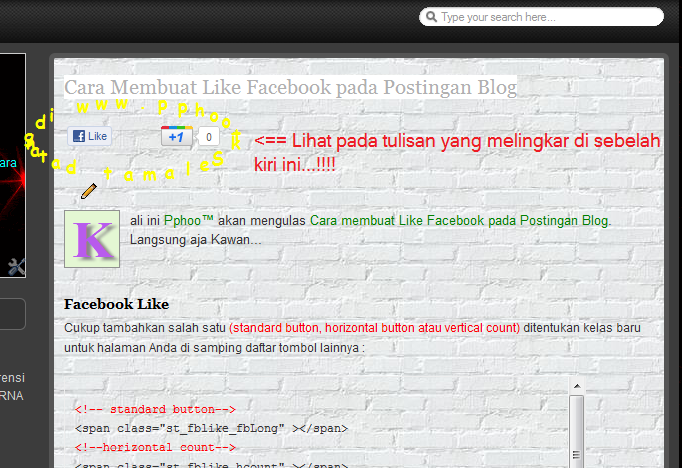Click the +1 count bubble showing 0
Viewport: 682px width, 468px height.
pos(208,137)
